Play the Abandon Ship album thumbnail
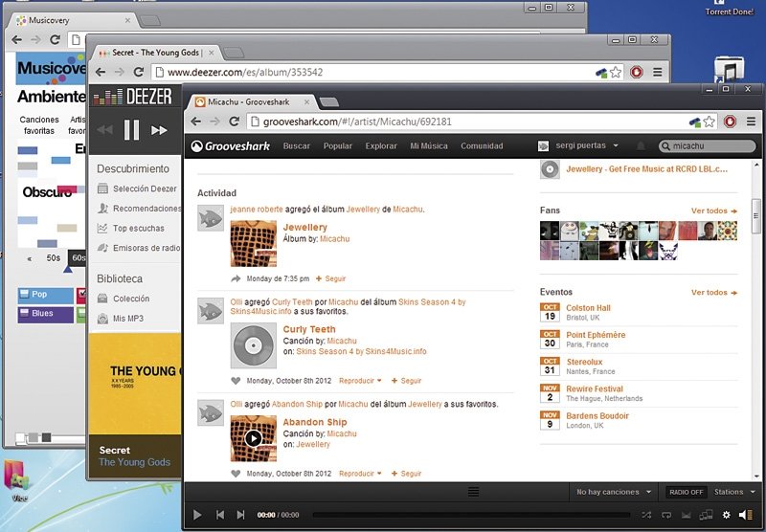Image resolution: width=766 pixels, height=532 pixels. pos(253,438)
